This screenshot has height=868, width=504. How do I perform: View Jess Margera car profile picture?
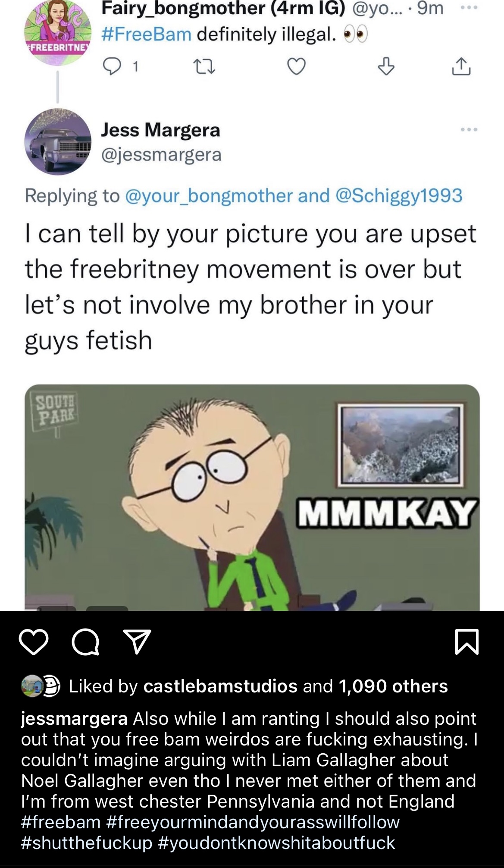58,142
